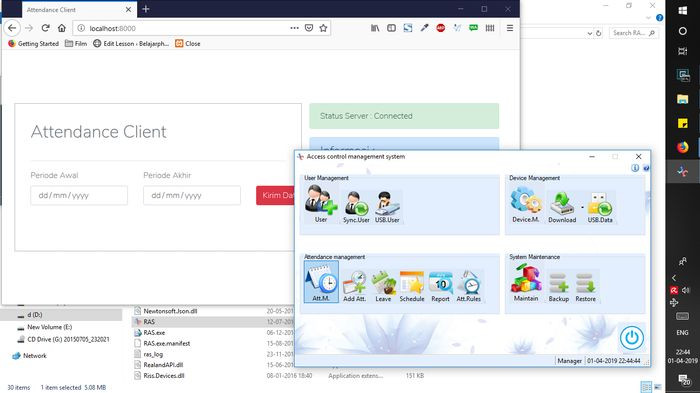Open the Maintain icon
Viewport: 700px width, 393px height.
pyautogui.click(x=526, y=283)
